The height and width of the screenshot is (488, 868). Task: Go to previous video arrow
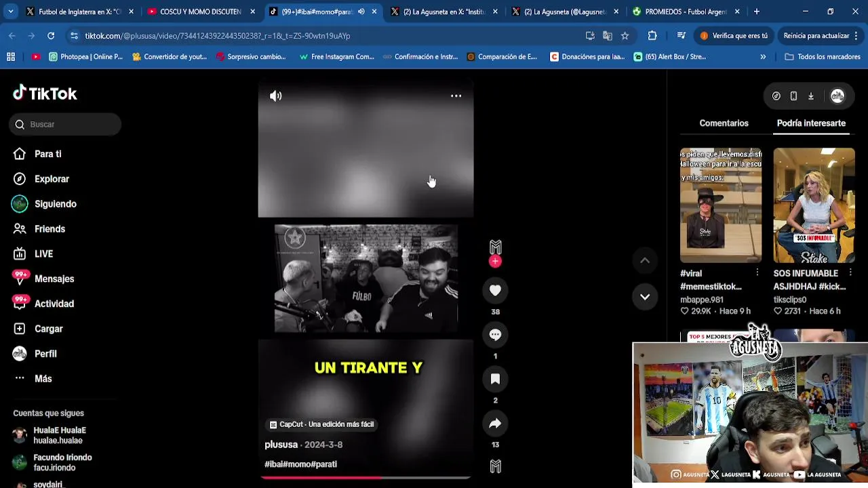pos(645,260)
